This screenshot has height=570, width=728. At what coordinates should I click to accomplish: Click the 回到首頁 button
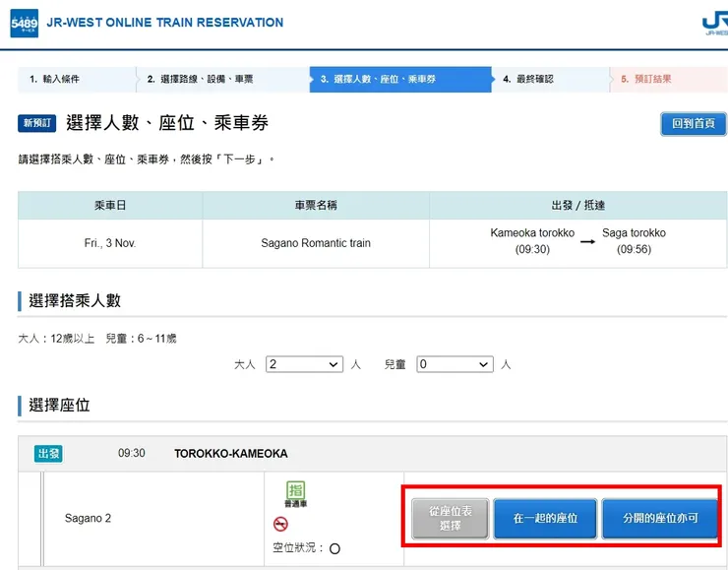tap(694, 124)
